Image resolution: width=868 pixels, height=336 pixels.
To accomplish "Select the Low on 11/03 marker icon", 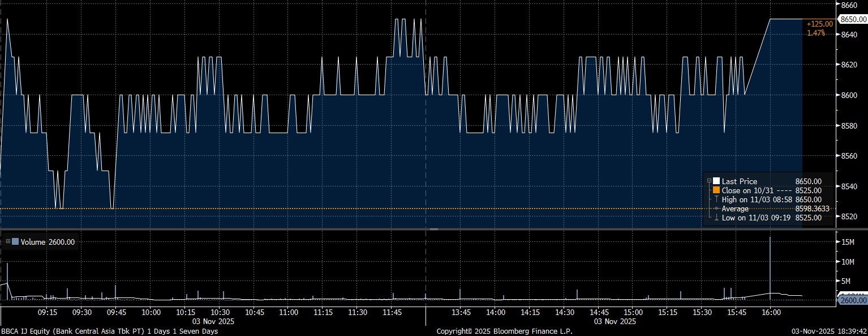I will (716, 218).
